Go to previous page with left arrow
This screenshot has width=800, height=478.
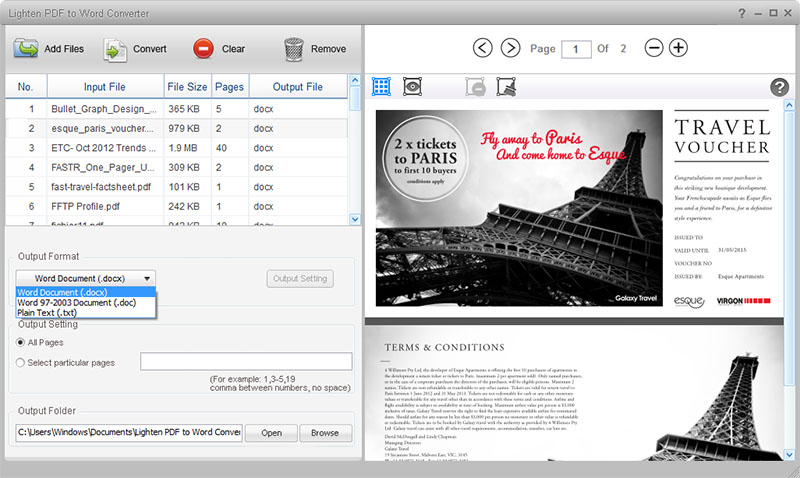click(483, 48)
